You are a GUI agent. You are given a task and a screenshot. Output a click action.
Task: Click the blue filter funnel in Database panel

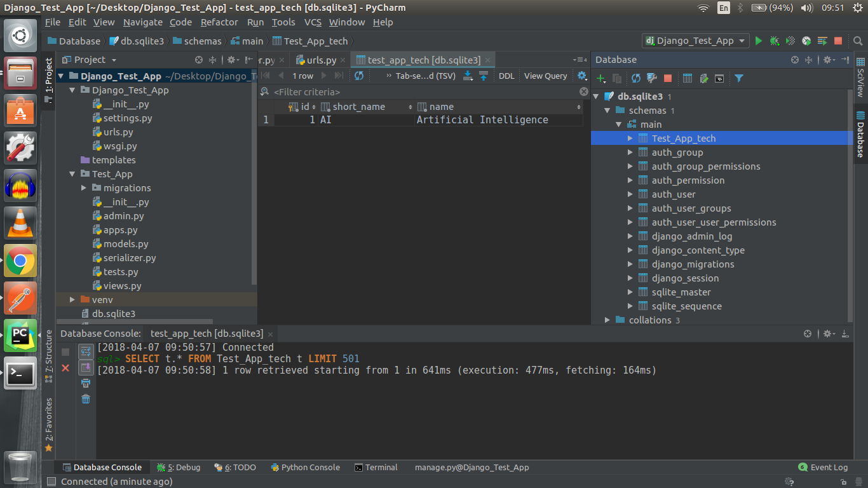pyautogui.click(x=739, y=78)
